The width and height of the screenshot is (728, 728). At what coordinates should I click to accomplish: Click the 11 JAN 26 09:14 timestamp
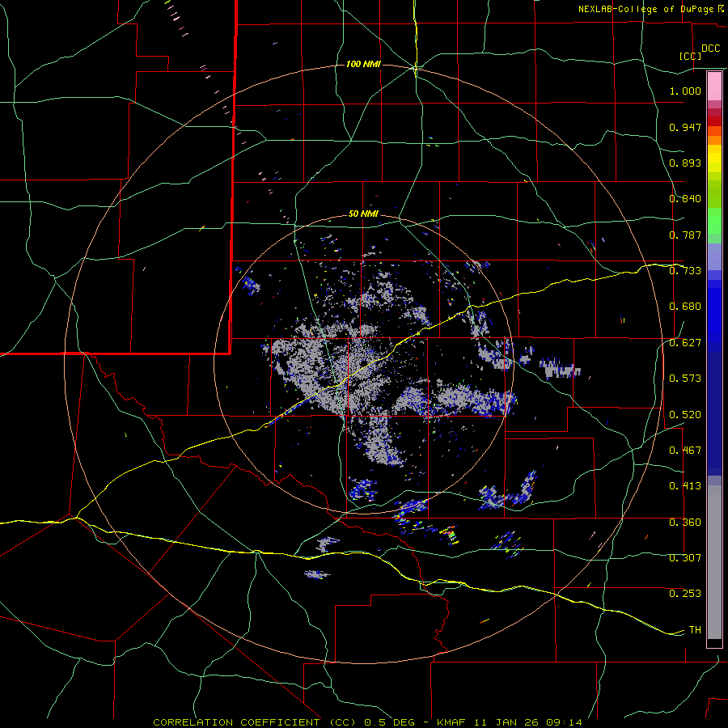pyautogui.click(x=528, y=722)
